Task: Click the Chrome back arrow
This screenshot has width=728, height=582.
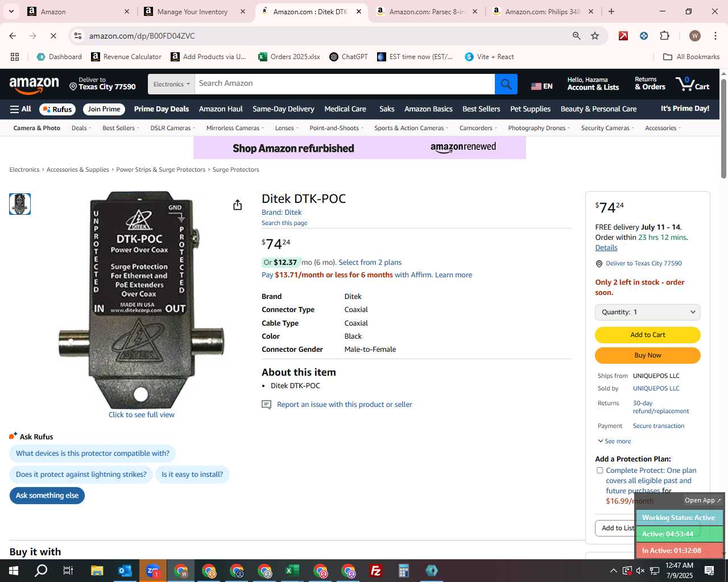Action: 13,36
